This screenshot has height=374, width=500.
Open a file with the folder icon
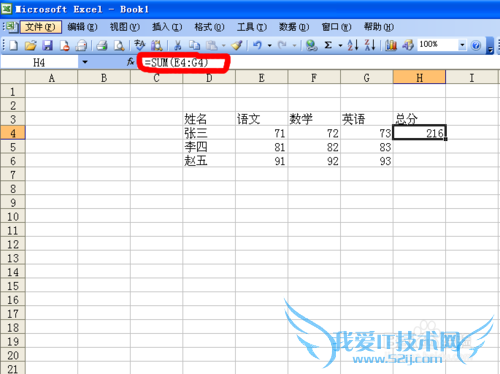tap(30, 45)
